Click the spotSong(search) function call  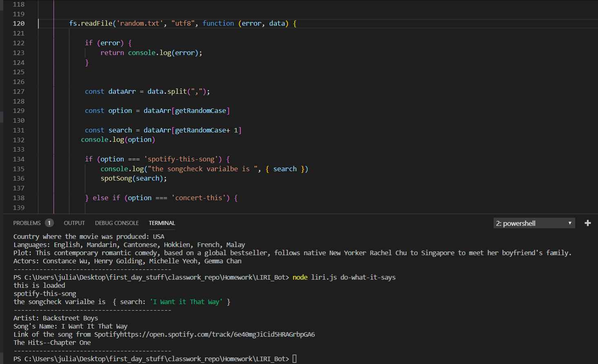click(133, 179)
